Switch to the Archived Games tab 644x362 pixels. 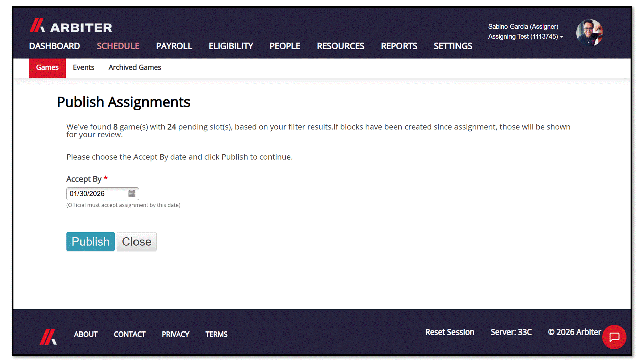point(135,67)
